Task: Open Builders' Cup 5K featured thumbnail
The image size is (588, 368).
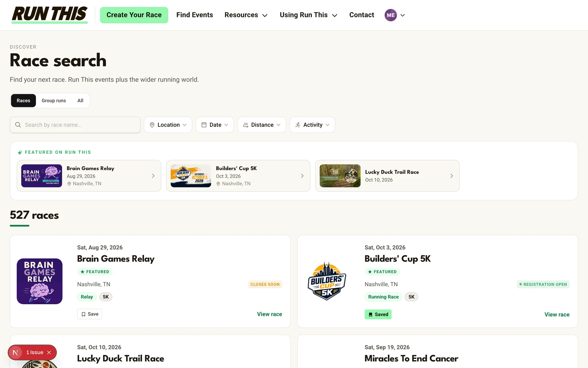Action: [x=191, y=176]
